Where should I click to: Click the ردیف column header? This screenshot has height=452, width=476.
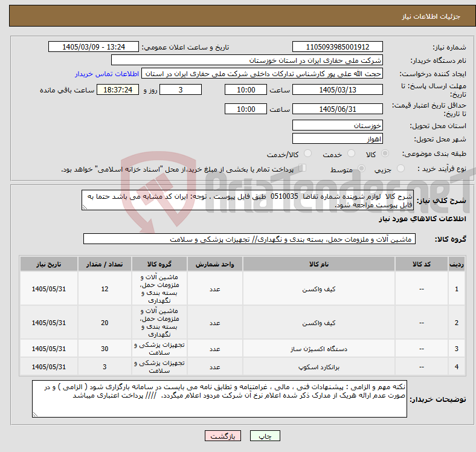coord(457,264)
